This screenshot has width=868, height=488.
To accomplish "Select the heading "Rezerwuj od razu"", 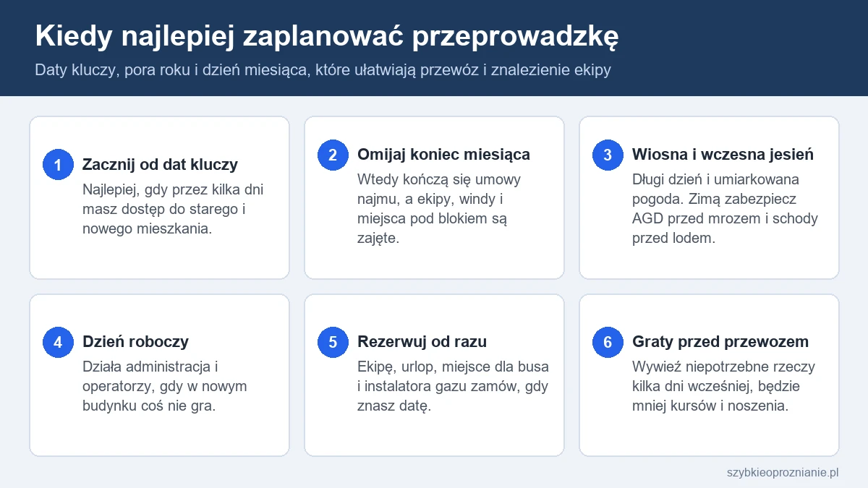I will [x=422, y=341].
